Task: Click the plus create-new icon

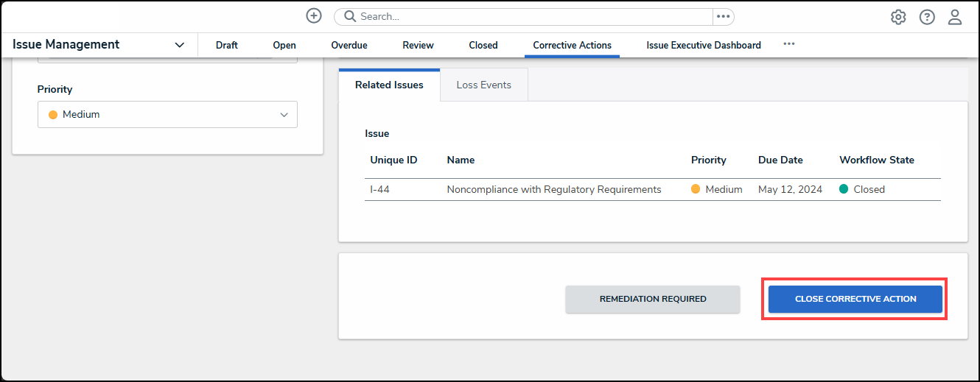Action: tap(314, 16)
